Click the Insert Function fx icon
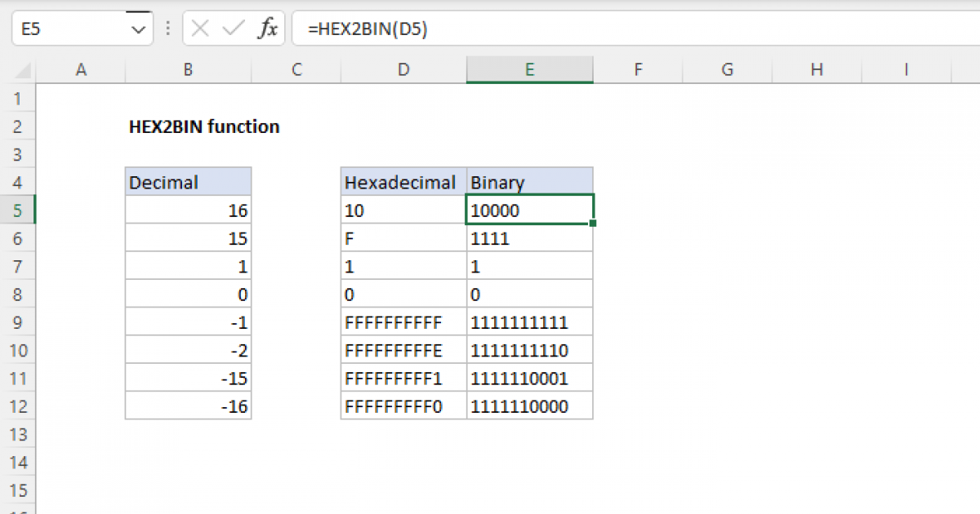Viewport: 980px width, 514px height. tap(267, 29)
